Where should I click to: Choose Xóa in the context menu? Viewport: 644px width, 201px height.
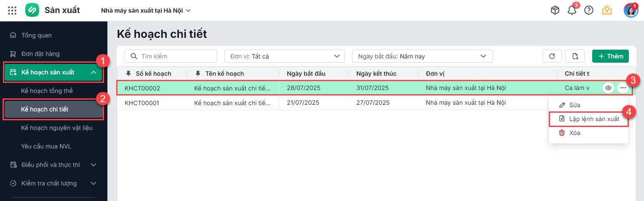coord(575,133)
